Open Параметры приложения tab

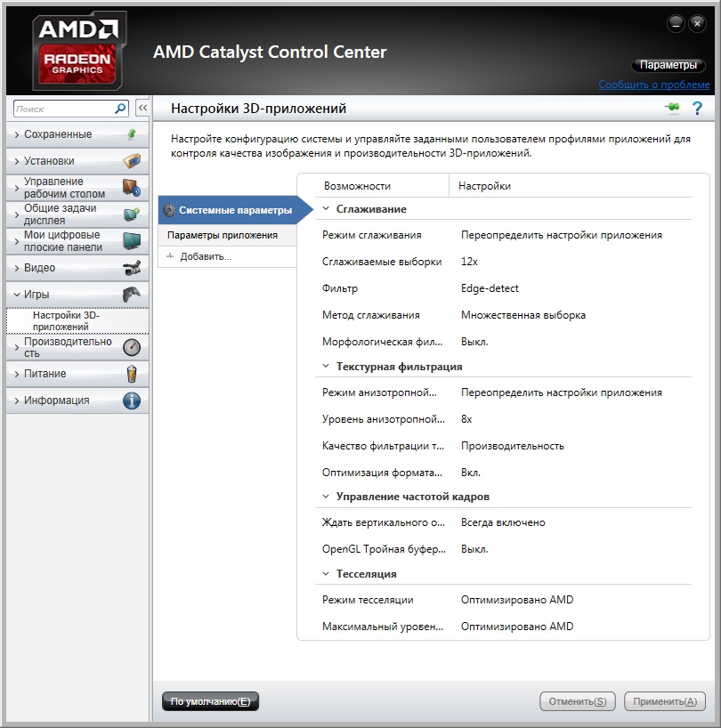coord(223,235)
